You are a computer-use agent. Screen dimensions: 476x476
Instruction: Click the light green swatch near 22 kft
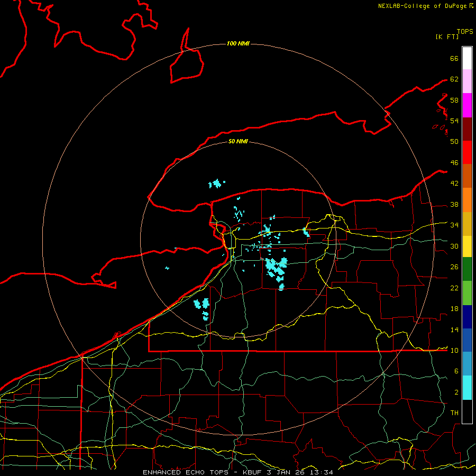(467, 293)
